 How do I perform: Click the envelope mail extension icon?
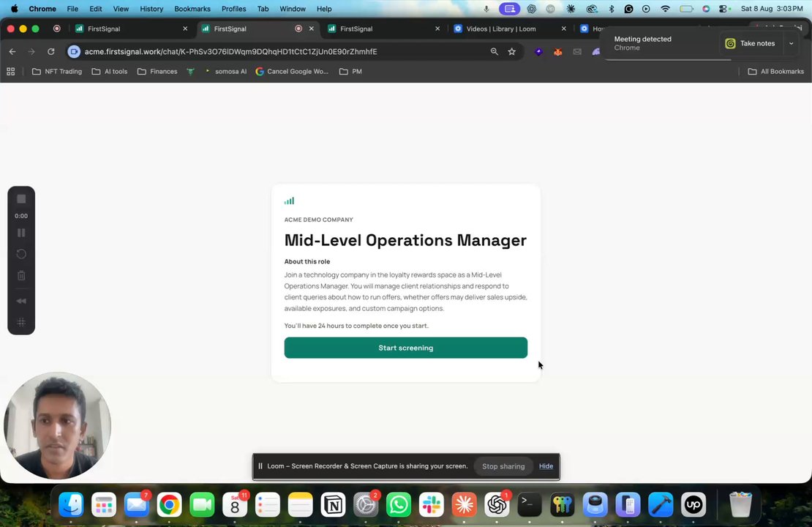click(577, 51)
